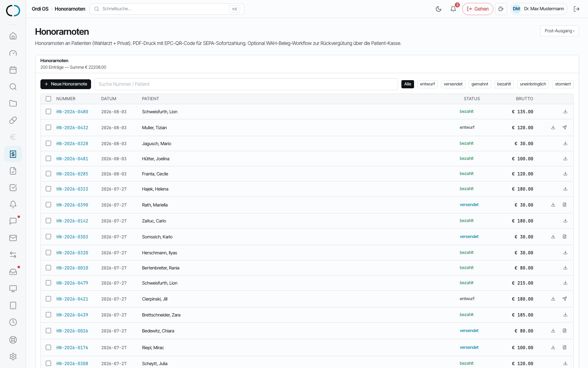This screenshot has width=588, height=368.
Task: Select the checkbox for Hütter, Joelina row
Action: [x=49, y=159]
